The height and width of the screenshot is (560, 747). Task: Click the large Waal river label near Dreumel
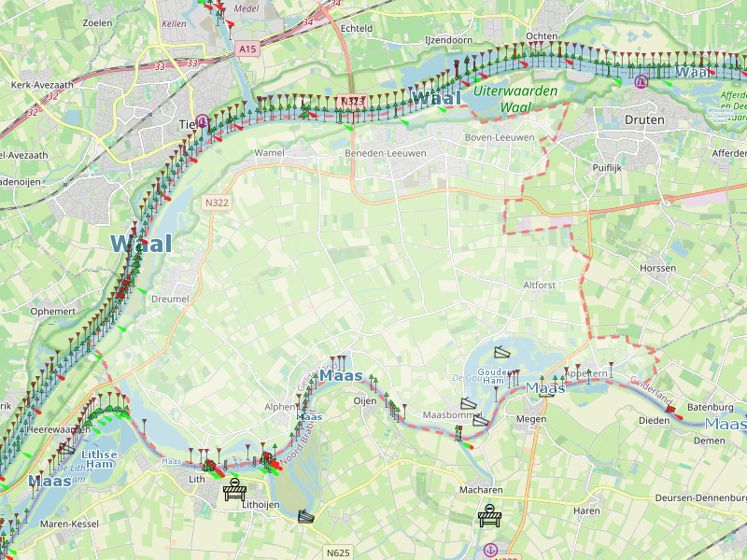point(141,244)
